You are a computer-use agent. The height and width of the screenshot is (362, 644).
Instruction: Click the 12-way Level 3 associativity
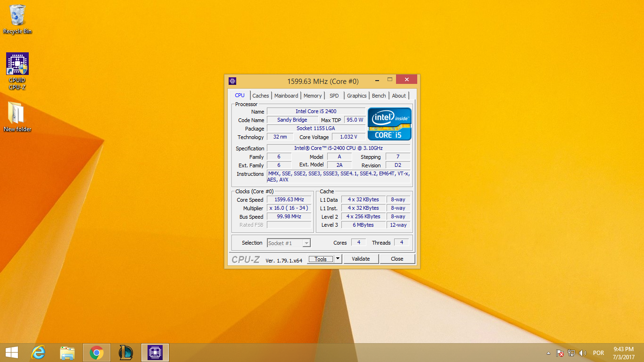click(x=398, y=225)
